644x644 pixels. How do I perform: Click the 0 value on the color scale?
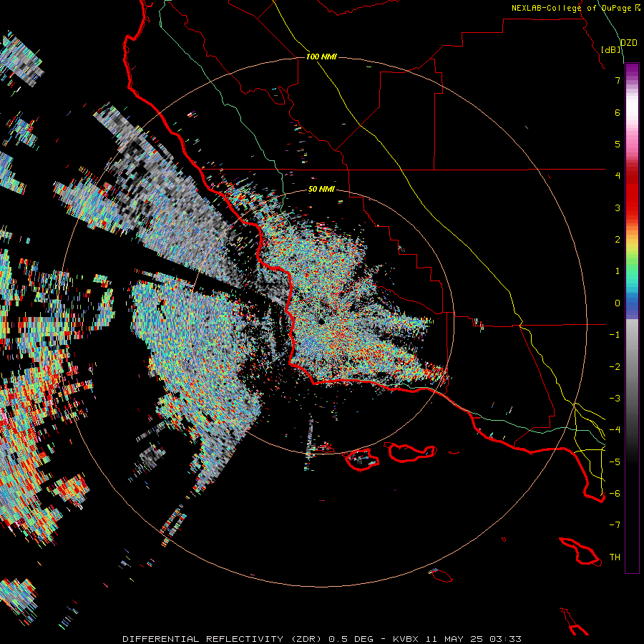click(x=618, y=303)
